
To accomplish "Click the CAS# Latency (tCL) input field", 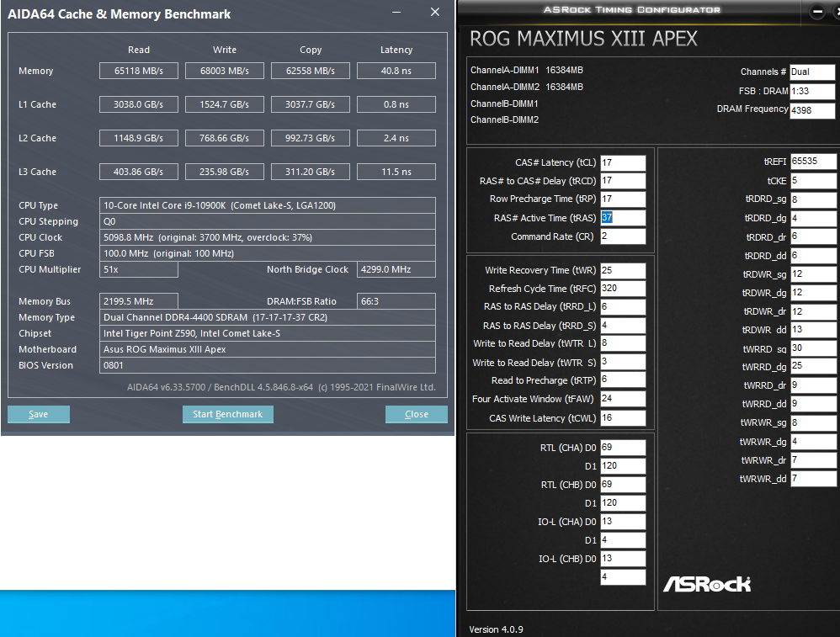I will pyautogui.click(x=623, y=163).
